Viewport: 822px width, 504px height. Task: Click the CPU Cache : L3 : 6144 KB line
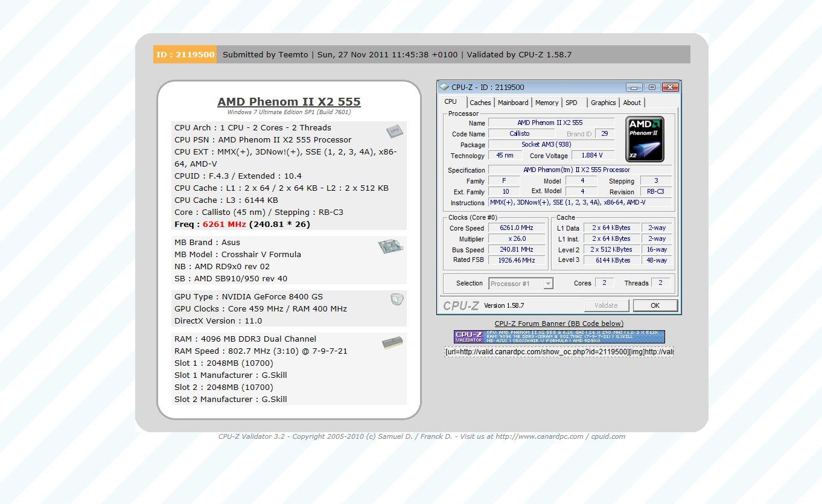click(x=226, y=200)
